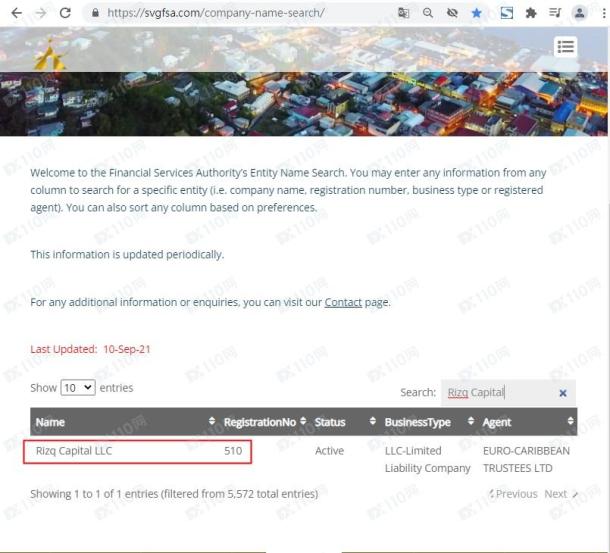This screenshot has height=553, width=610.
Task: Select the Rizq Capital LLC name cell
Action: tap(74, 451)
